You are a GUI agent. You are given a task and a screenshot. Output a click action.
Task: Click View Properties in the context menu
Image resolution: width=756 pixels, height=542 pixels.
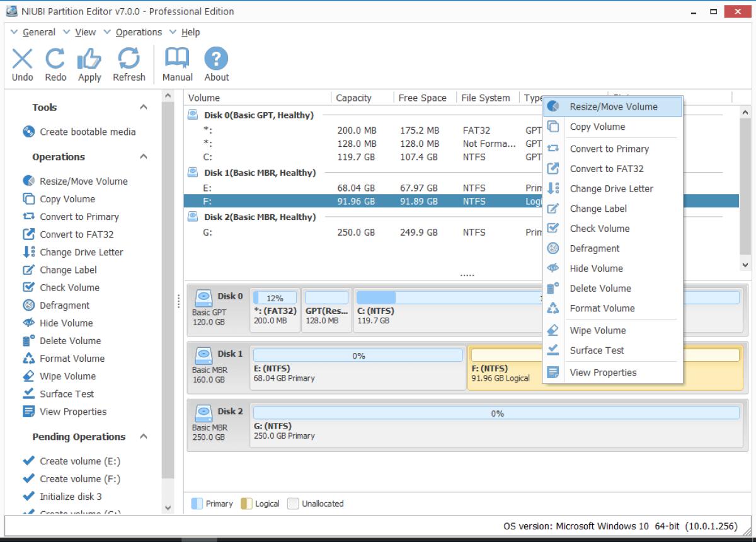pyautogui.click(x=602, y=372)
